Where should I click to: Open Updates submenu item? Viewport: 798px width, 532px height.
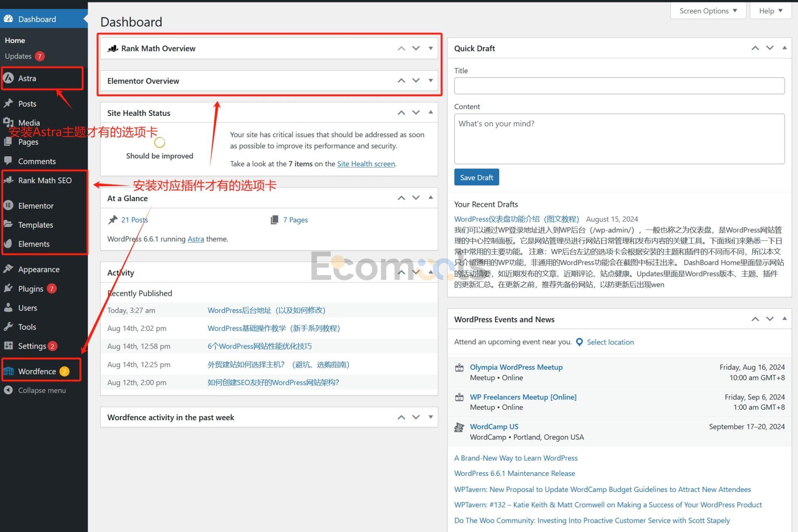click(x=25, y=56)
